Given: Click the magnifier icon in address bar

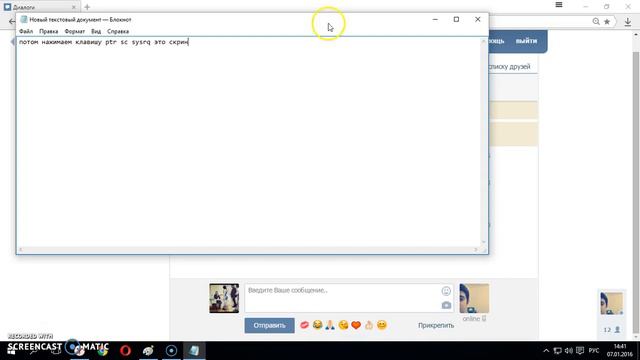Looking at the screenshot, I should 596,22.
